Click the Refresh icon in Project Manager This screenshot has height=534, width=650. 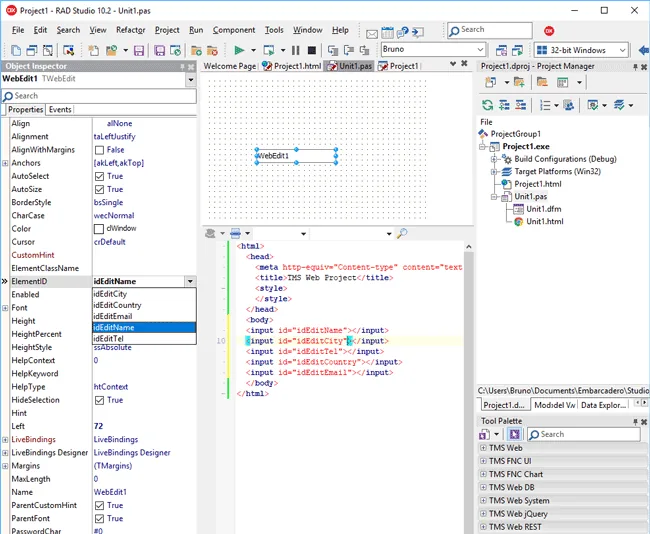click(488, 105)
